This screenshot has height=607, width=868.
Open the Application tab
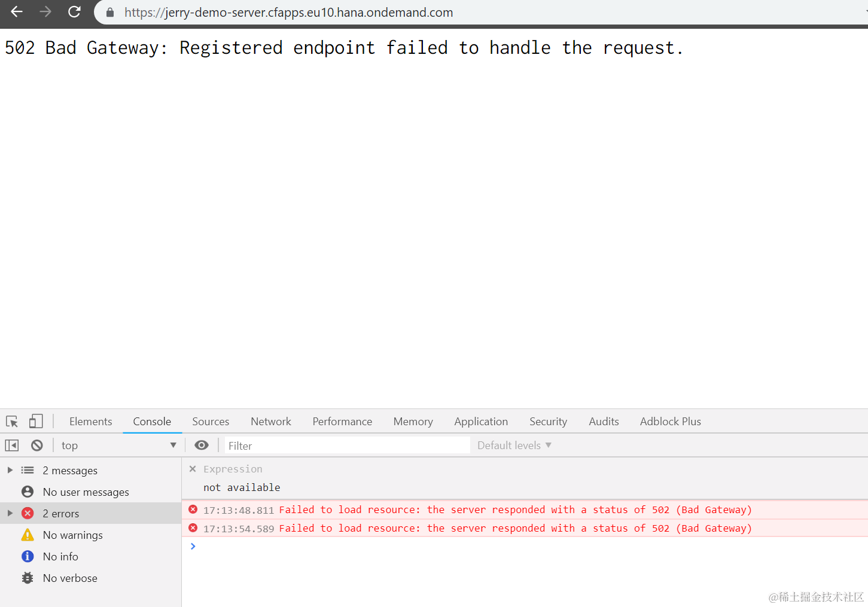pos(481,422)
